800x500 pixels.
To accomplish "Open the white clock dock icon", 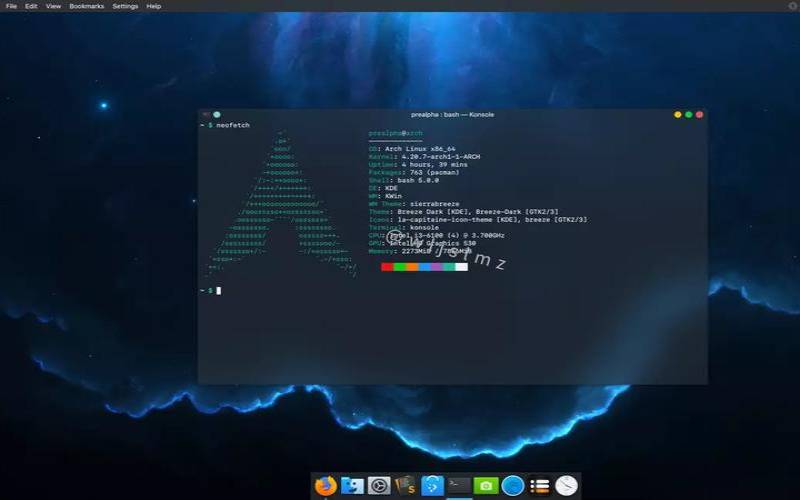I will [566, 485].
